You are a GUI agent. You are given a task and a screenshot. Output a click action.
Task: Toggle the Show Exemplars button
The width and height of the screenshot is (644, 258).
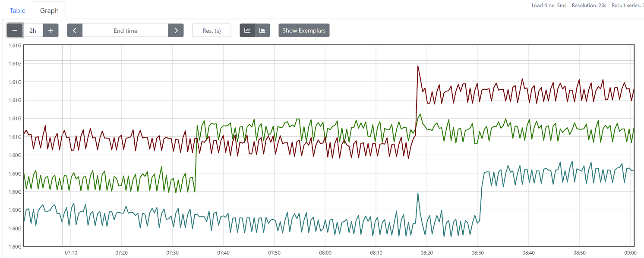coord(304,31)
